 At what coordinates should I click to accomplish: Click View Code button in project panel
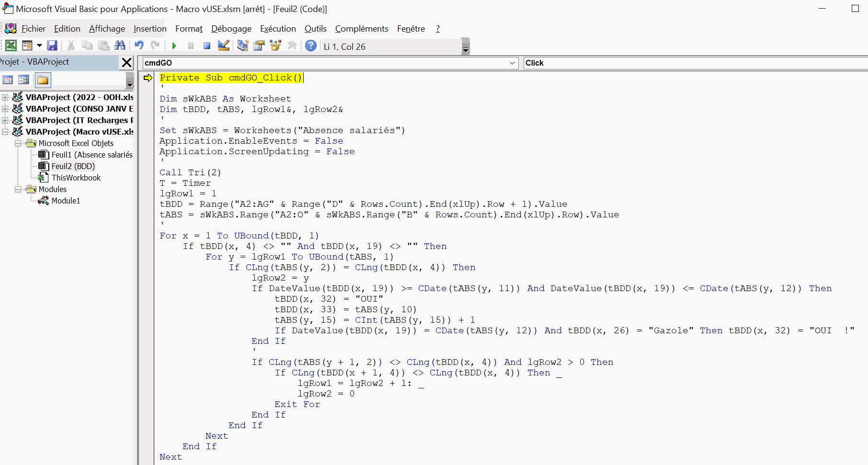click(x=8, y=80)
